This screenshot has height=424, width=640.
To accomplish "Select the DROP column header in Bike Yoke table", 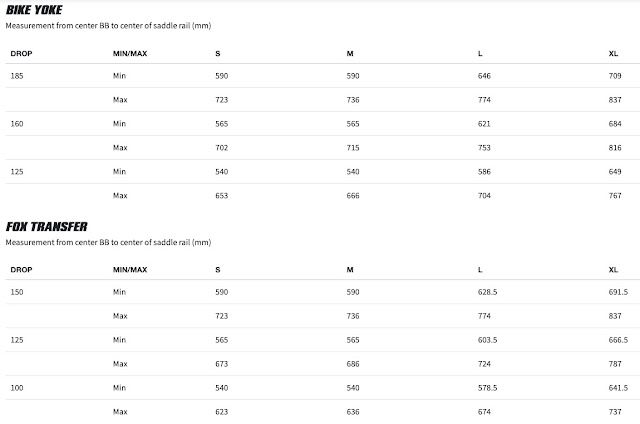I will [21, 53].
